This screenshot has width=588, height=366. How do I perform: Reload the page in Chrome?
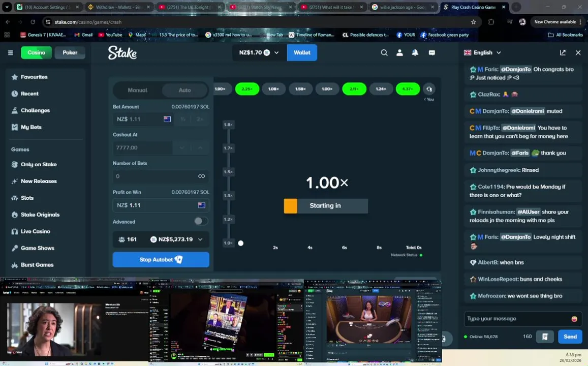click(x=33, y=22)
